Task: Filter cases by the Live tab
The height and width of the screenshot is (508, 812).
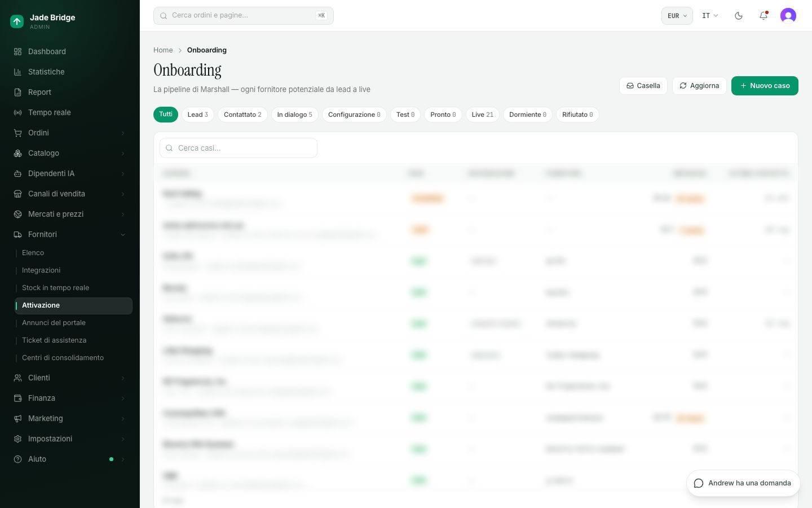Action: 483,115
